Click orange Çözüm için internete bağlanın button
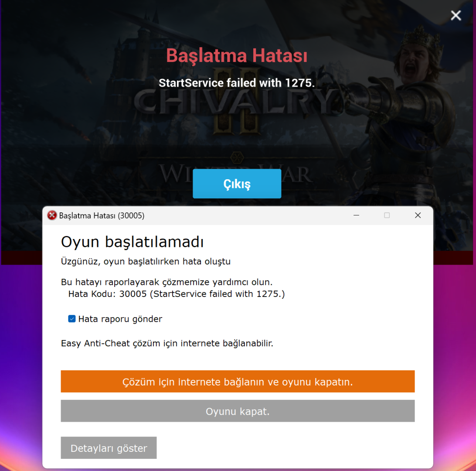This screenshot has height=471, width=476. (x=238, y=382)
